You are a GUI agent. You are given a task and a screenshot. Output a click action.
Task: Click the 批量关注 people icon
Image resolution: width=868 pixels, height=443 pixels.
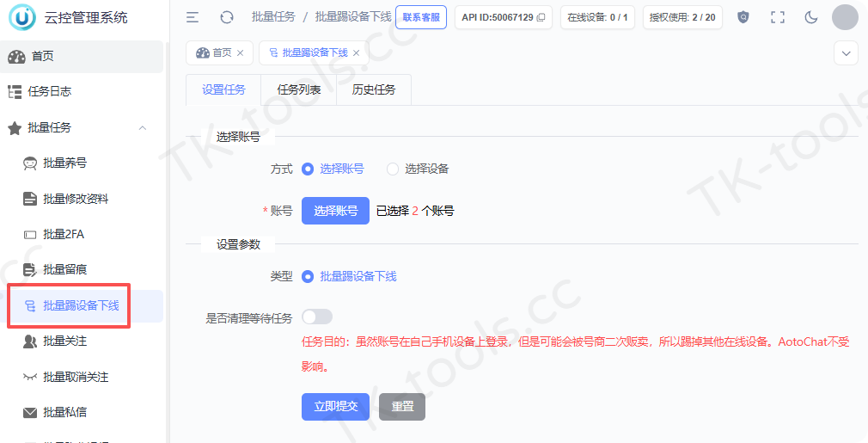[x=30, y=341]
